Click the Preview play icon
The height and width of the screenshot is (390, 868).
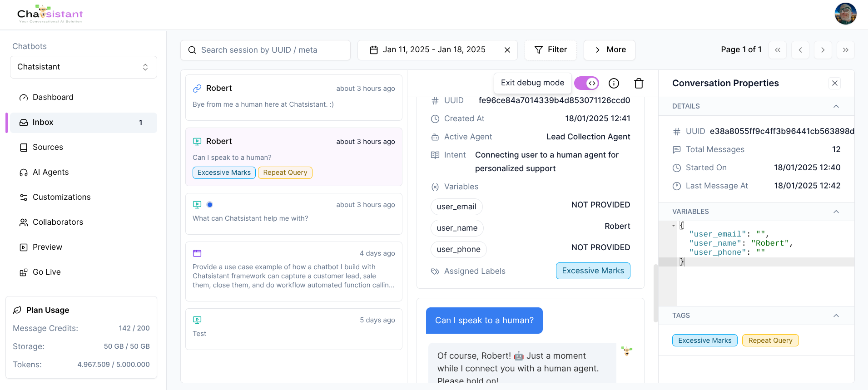pyautogui.click(x=24, y=247)
